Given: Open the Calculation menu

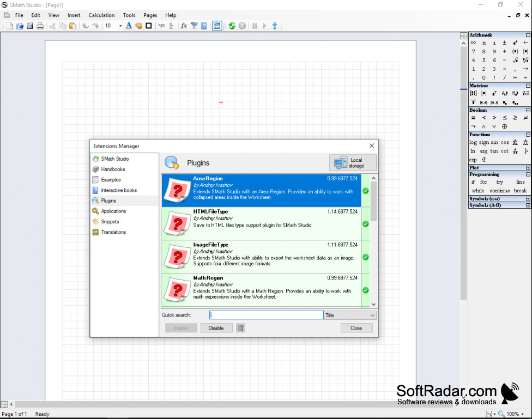Looking at the screenshot, I should tap(101, 15).
